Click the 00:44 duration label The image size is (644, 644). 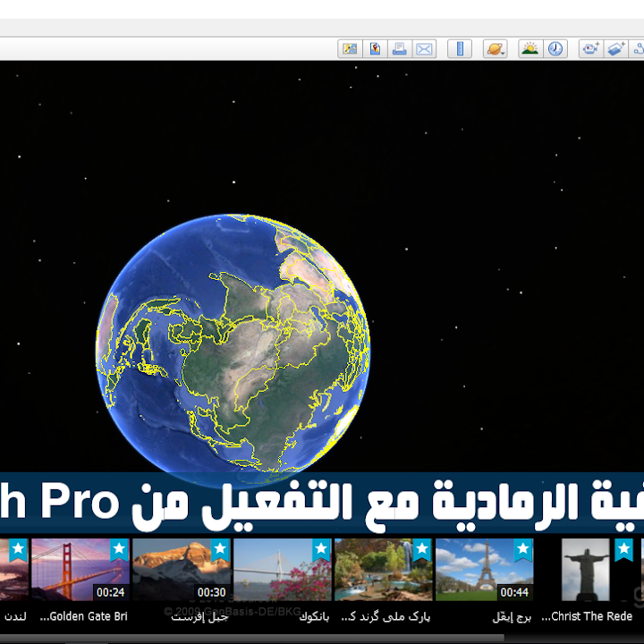(514, 592)
